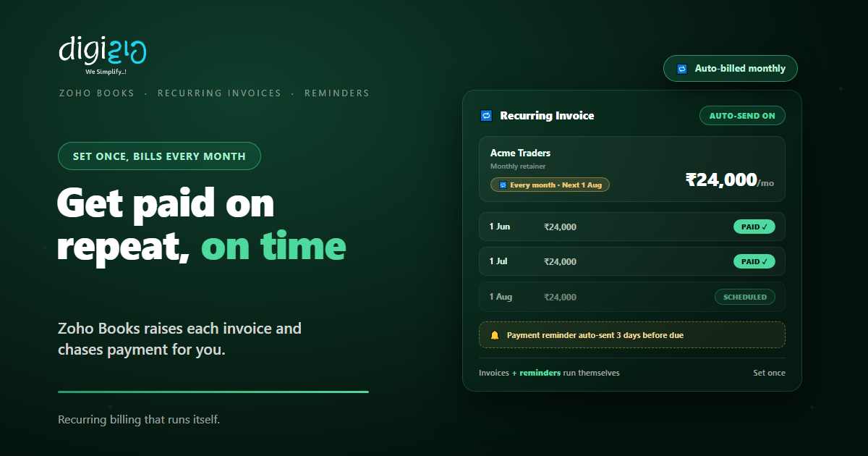This screenshot has height=456, width=868.
Task: Click the PAID badge in 1 Jul row
Action: pos(754,261)
